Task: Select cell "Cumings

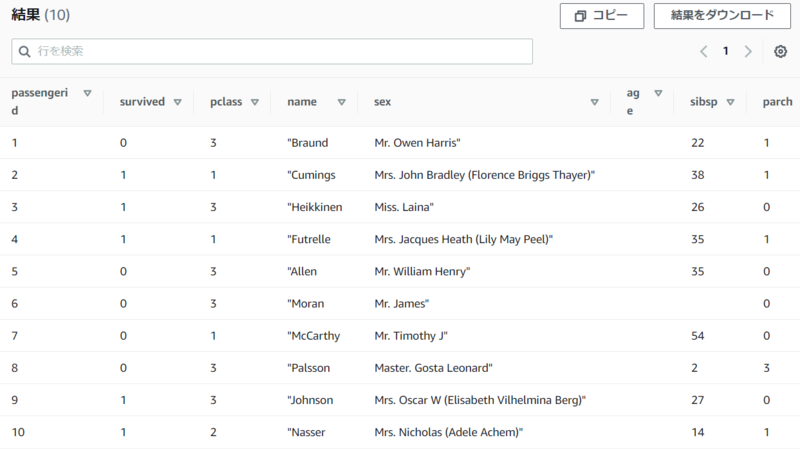Action: click(x=311, y=175)
